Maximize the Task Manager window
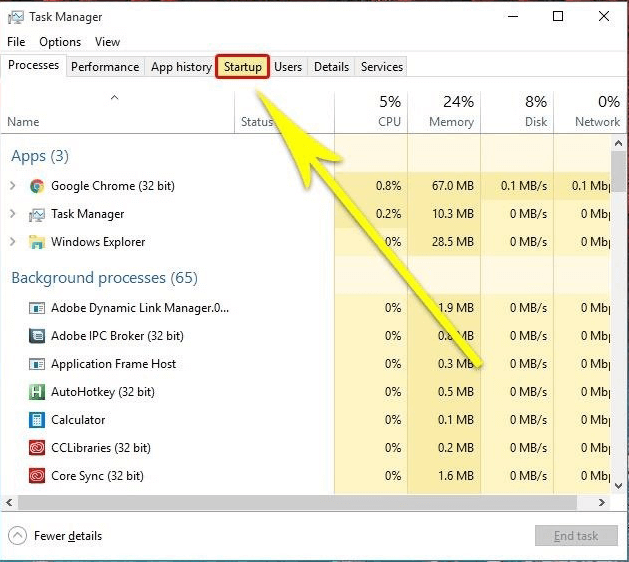 tap(558, 16)
